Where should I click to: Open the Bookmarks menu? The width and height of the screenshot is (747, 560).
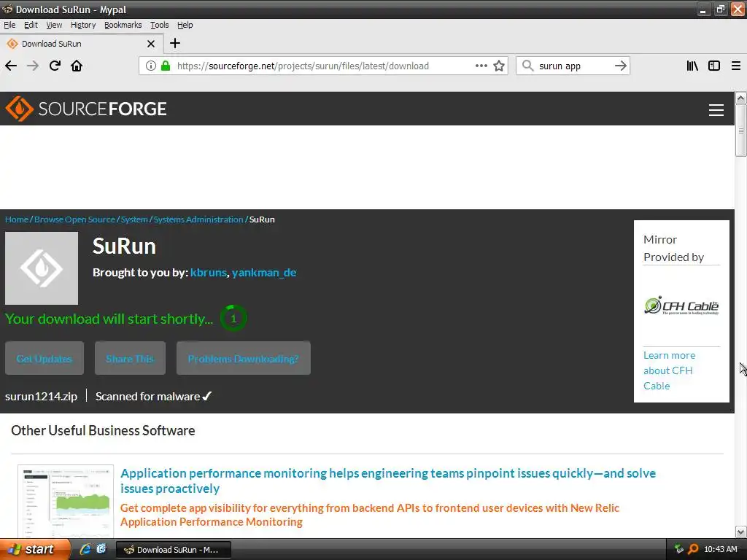pyautogui.click(x=123, y=25)
